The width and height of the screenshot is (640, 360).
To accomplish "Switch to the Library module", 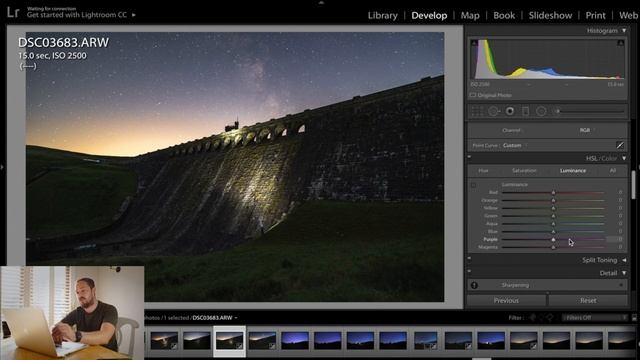I will coord(382,16).
